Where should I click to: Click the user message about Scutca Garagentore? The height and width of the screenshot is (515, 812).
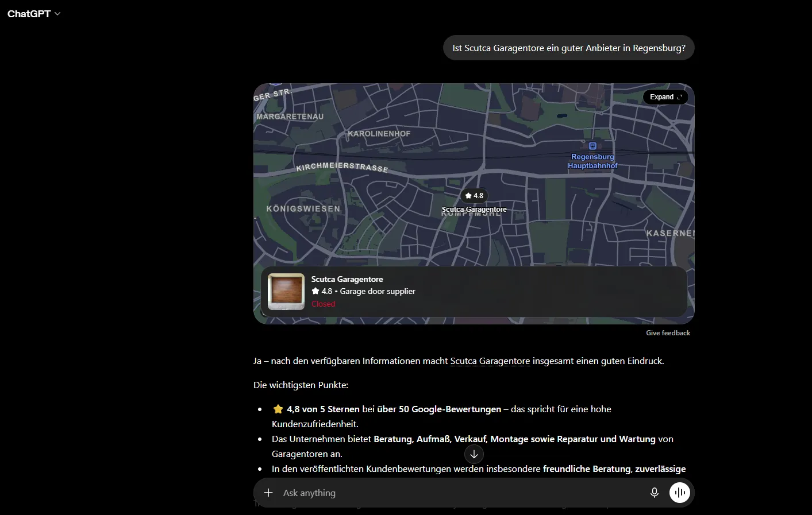[569, 48]
